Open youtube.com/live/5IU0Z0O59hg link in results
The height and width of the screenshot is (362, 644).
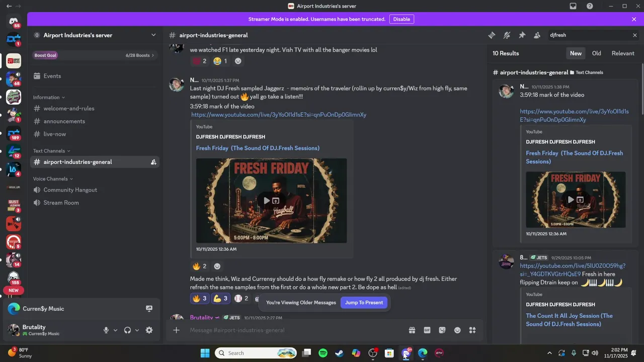[573, 270]
